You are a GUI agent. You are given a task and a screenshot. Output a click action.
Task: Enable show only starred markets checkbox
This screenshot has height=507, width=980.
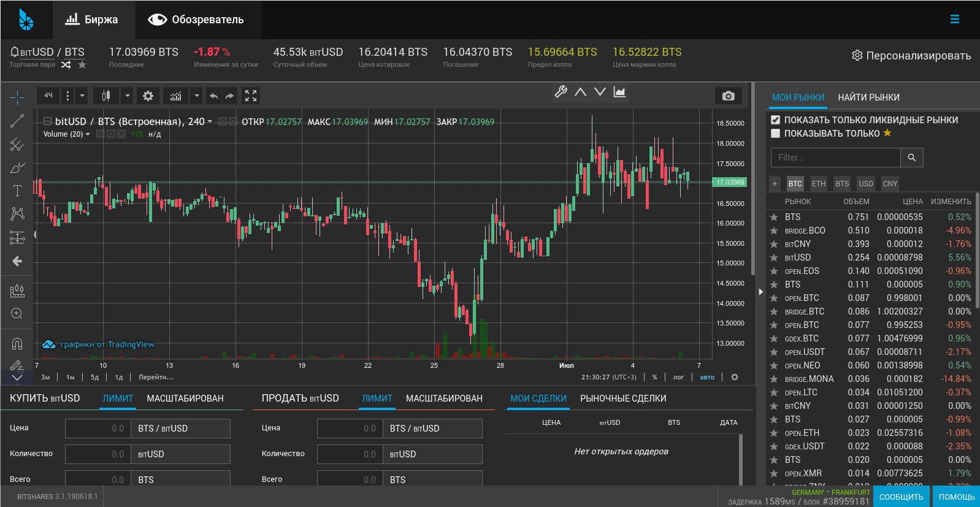(x=776, y=134)
